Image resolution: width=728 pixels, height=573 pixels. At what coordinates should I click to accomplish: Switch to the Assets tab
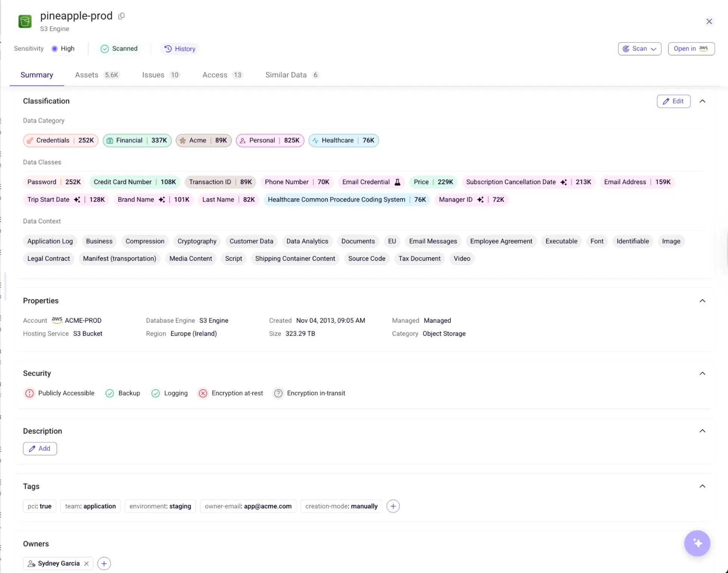pyautogui.click(x=86, y=75)
